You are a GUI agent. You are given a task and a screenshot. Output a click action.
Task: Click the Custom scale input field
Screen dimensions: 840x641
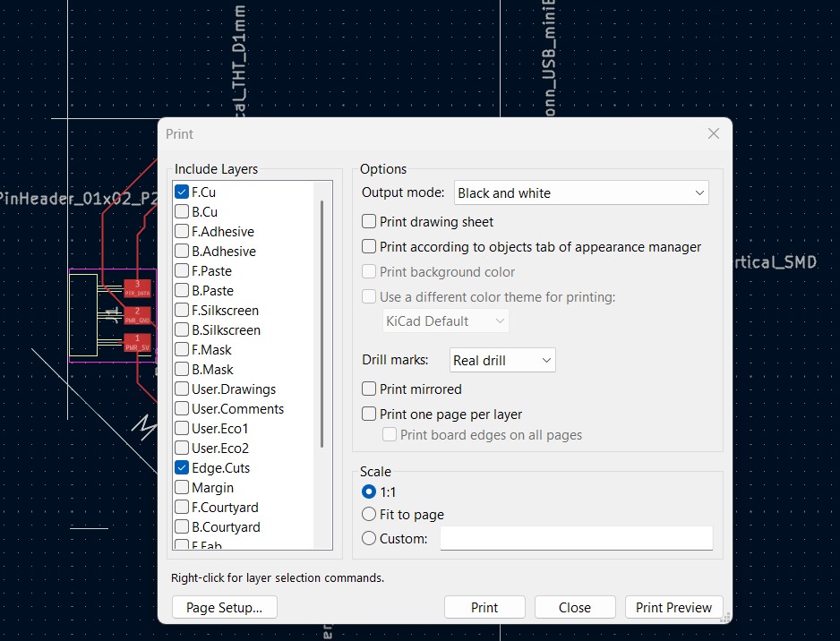tap(577, 538)
